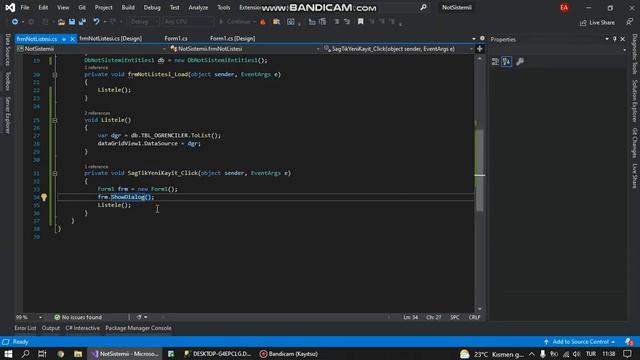
Task: Click the lightbulb quick actions icon
Action: pyautogui.click(x=44, y=197)
